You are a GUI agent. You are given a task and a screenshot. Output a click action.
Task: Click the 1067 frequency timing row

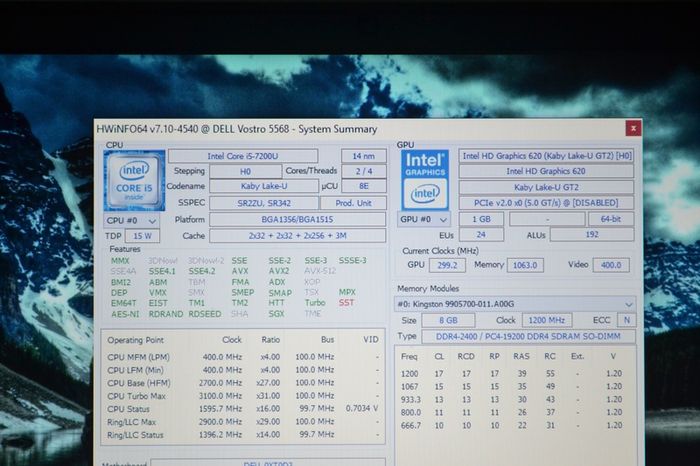(512, 387)
